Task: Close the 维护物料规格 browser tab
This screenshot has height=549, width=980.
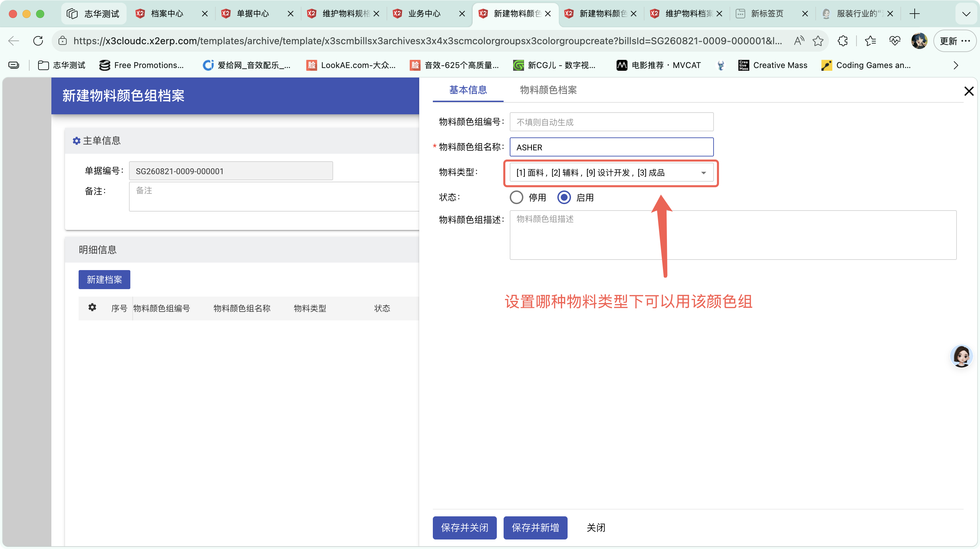Action: (376, 14)
